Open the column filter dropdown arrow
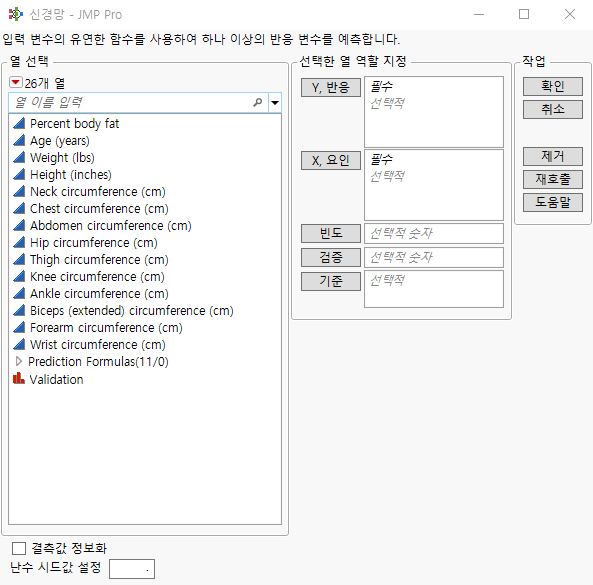This screenshot has width=593, height=585. 275,102
